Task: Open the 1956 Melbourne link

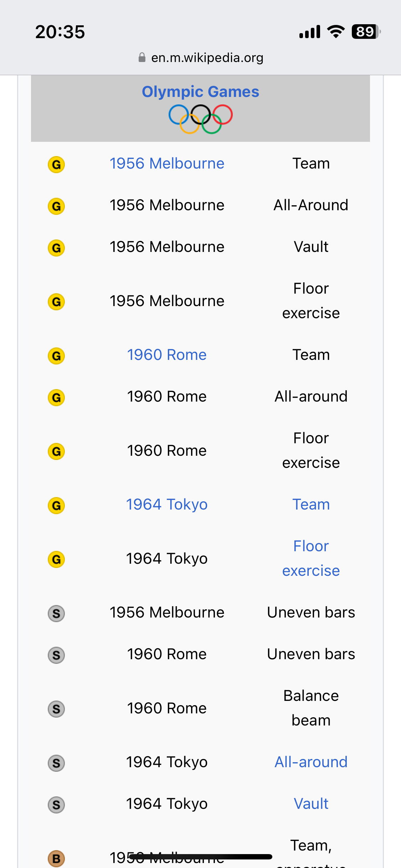Action: pyautogui.click(x=167, y=164)
